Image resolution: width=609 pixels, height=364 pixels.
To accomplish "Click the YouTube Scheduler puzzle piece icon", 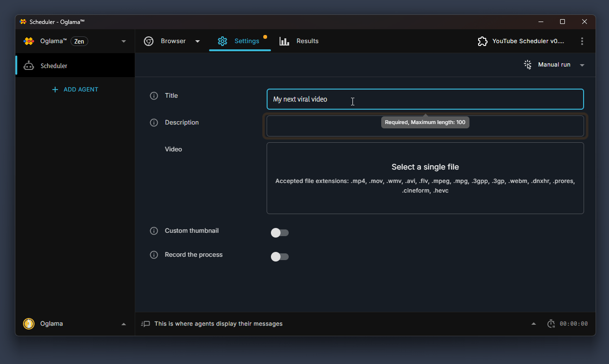I will [x=482, y=41].
